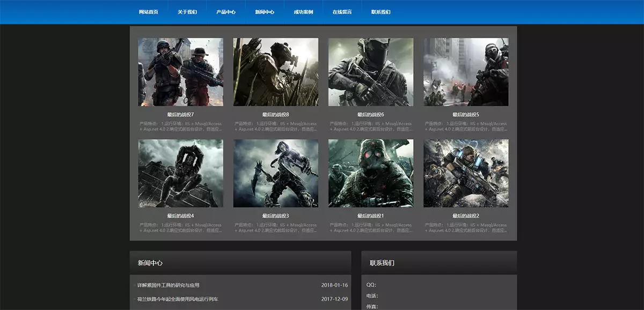Visit the 最后的战役1 title link
Viewport: 644px width, 310px height.
(371, 216)
